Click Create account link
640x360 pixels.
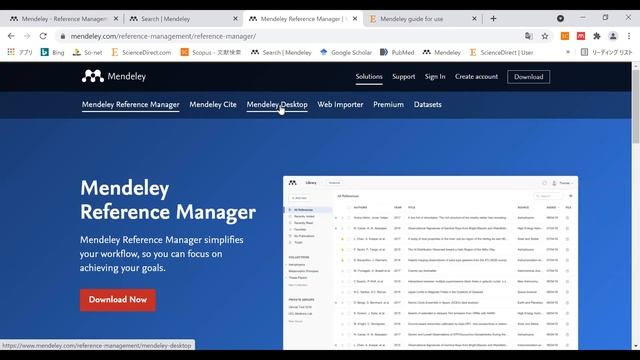click(476, 76)
